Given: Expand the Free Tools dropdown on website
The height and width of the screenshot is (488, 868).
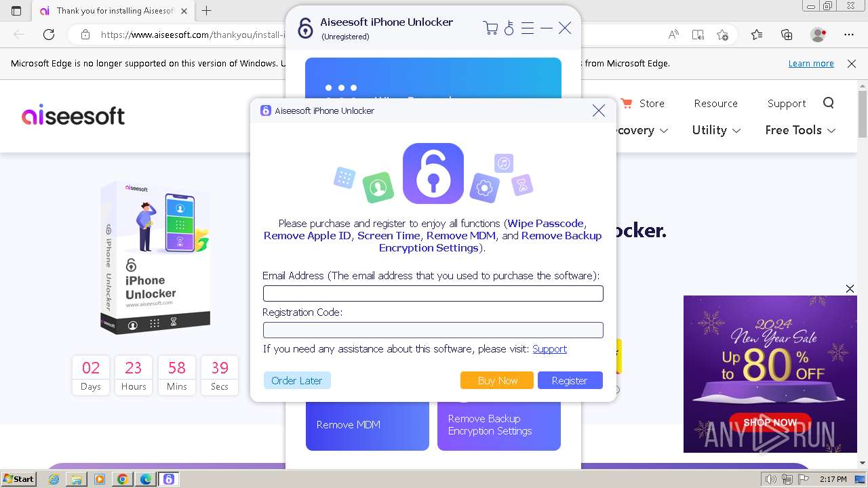Looking at the screenshot, I should coord(800,130).
